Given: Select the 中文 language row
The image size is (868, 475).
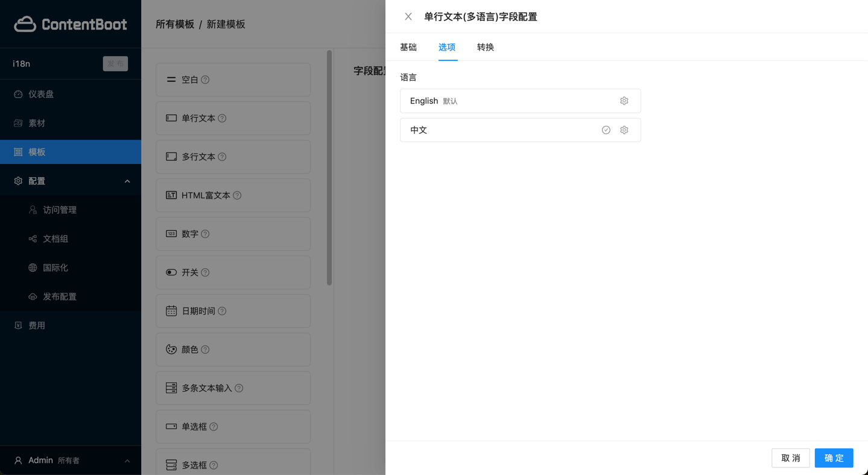Looking at the screenshot, I should pyautogui.click(x=520, y=130).
